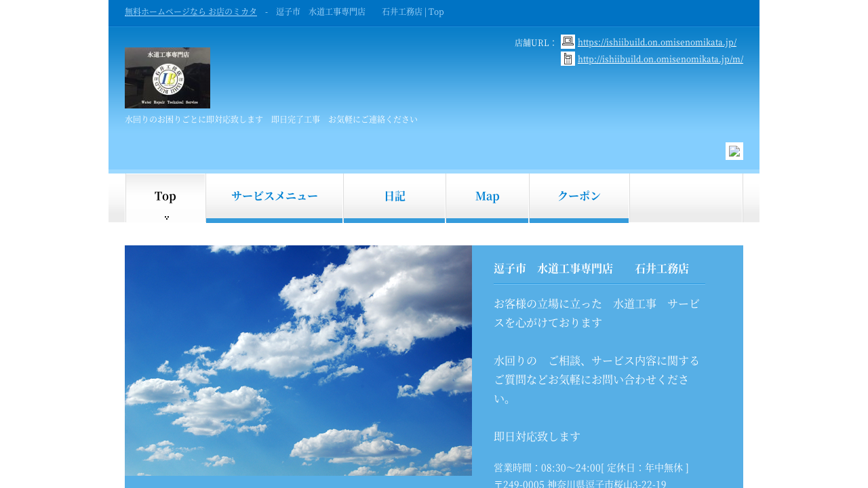868x488 pixels.
Task: Go to the Map tab
Action: tap(487, 197)
